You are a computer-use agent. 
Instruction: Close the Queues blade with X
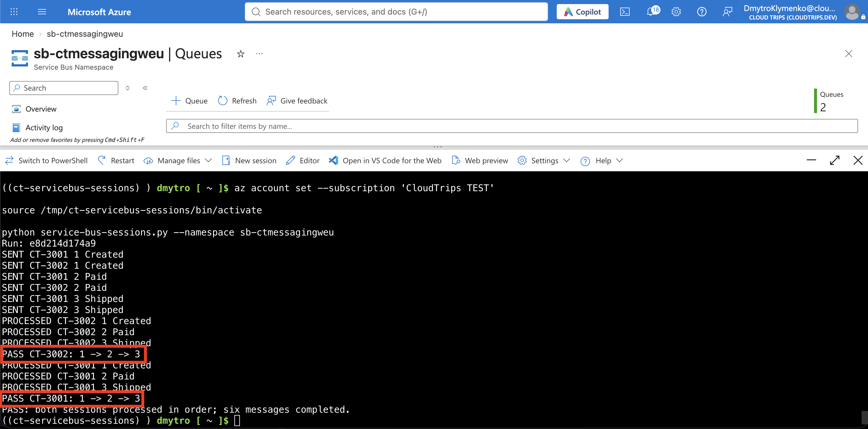(x=848, y=54)
